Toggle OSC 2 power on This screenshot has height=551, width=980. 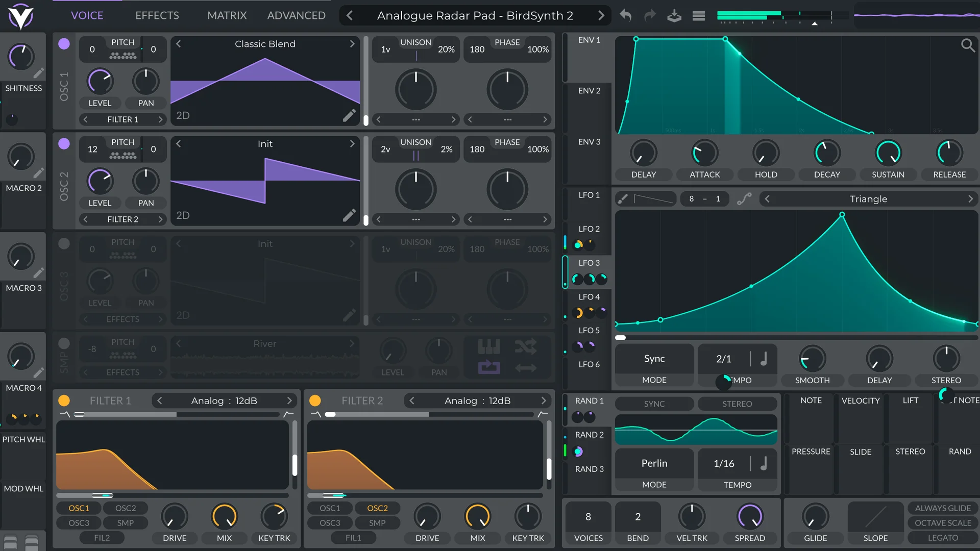[x=64, y=144]
